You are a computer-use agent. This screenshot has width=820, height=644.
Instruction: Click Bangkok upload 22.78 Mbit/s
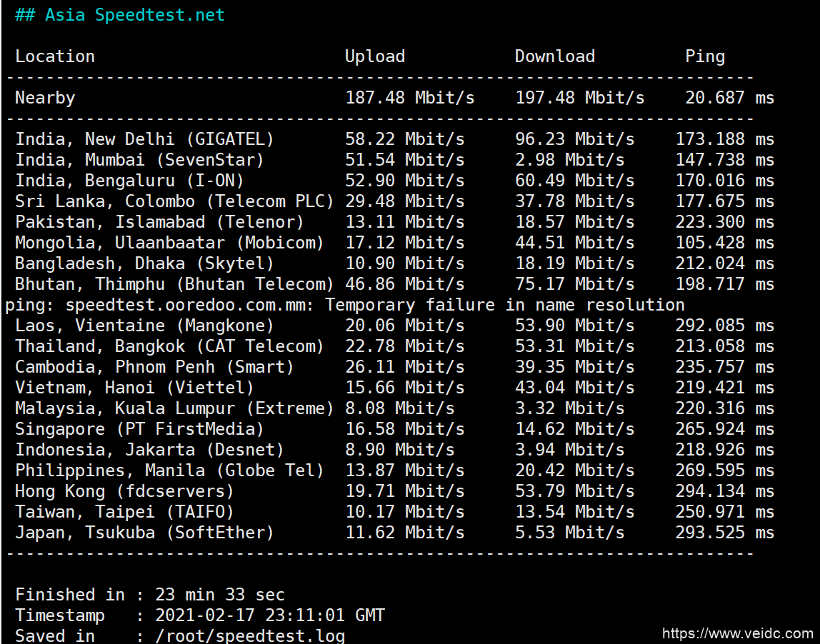click(x=405, y=346)
